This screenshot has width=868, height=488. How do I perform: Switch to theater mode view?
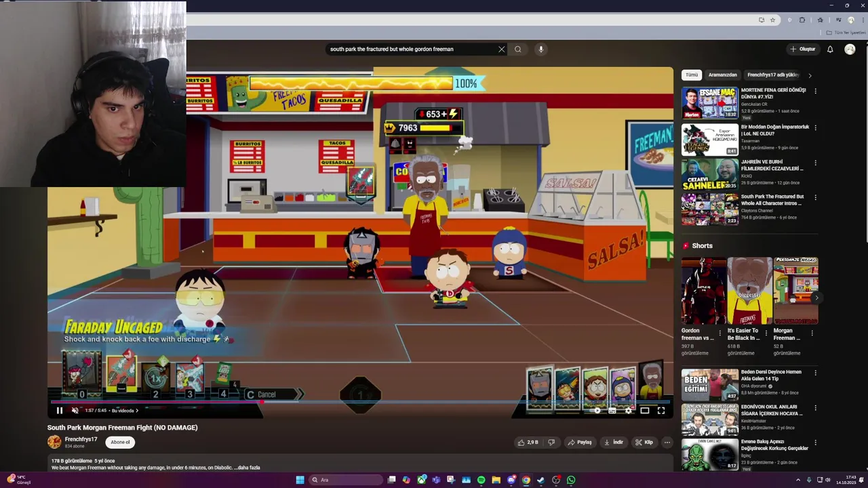pos(645,410)
